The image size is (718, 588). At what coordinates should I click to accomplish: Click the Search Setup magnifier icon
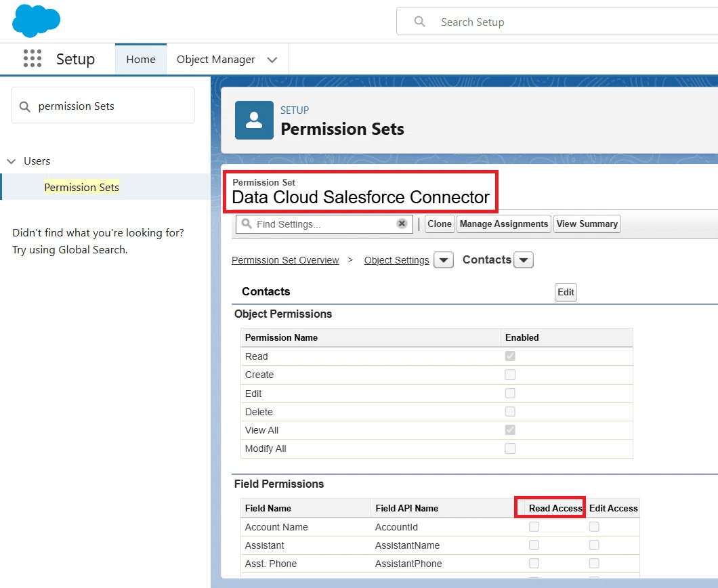point(419,22)
